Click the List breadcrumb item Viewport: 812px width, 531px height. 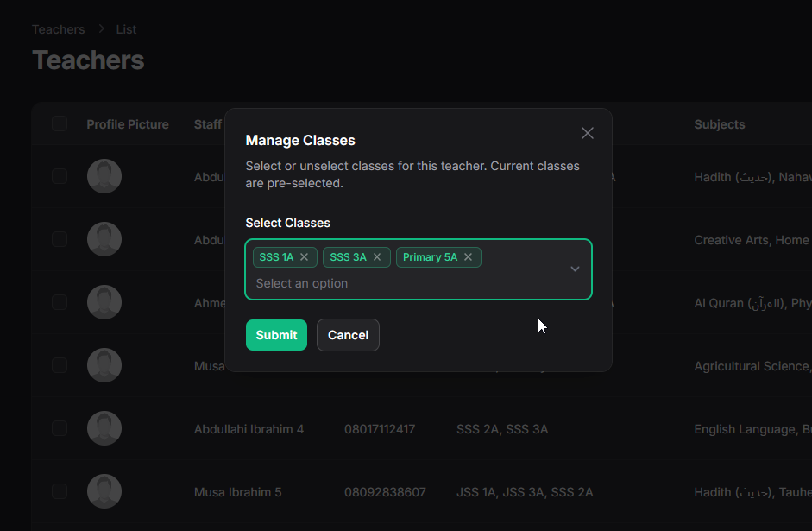126,29
